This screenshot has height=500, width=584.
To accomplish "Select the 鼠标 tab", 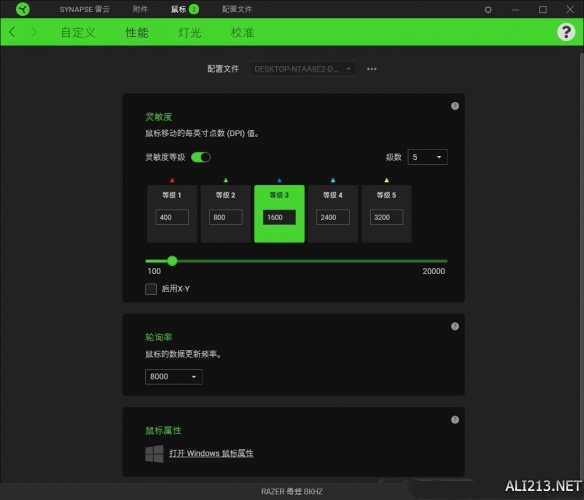I will [x=178, y=9].
